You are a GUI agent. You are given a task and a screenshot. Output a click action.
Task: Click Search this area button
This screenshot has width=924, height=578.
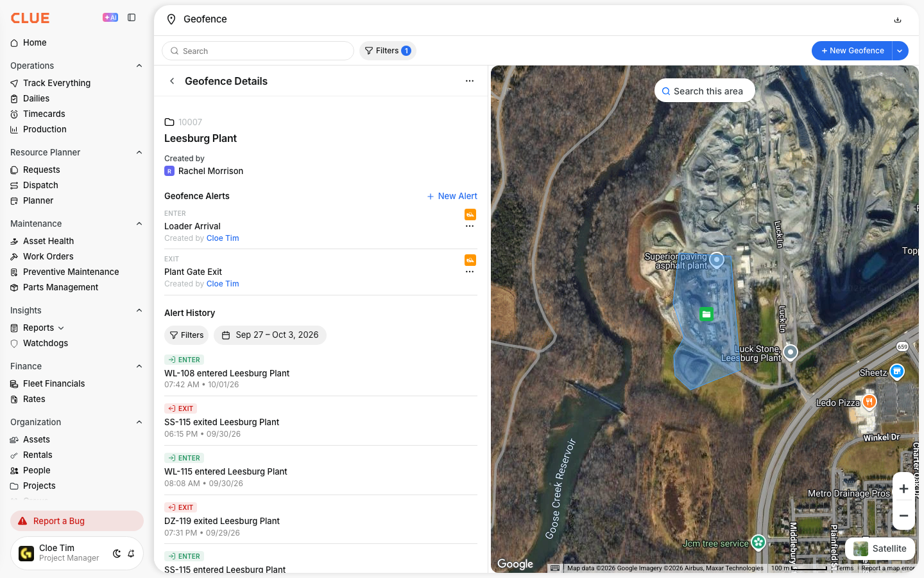(705, 91)
